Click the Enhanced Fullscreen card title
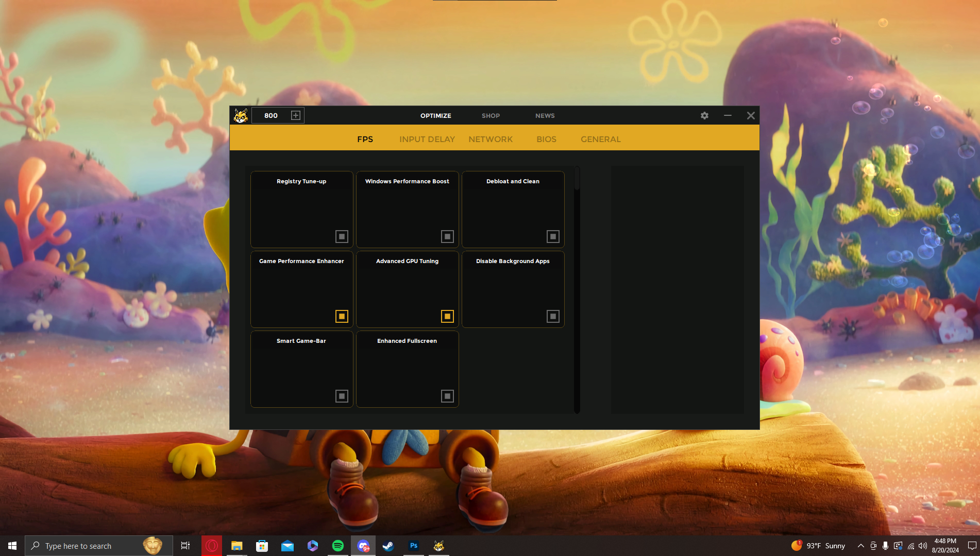Image resolution: width=980 pixels, height=556 pixels. click(x=407, y=341)
